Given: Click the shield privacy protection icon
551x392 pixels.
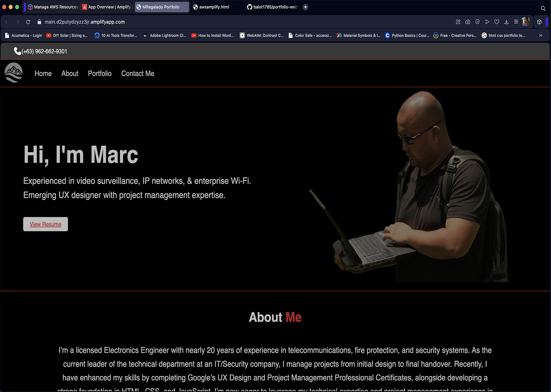Looking at the screenshot, I should (478, 22).
